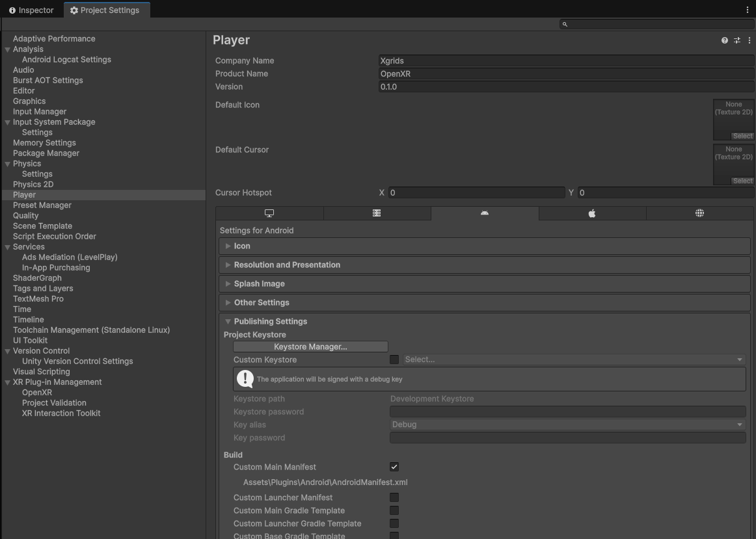Select the Project Settings tab
Viewport: 756px width, 539px height.
pos(107,10)
